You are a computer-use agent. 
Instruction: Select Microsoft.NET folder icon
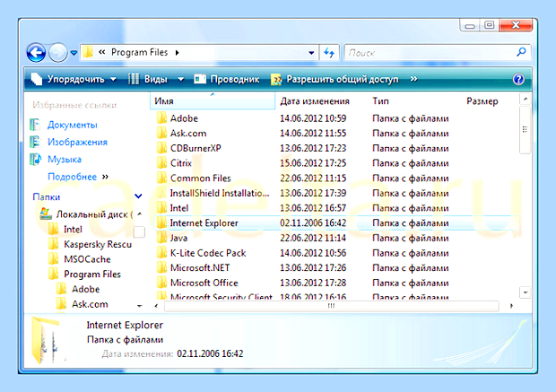tap(161, 267)
